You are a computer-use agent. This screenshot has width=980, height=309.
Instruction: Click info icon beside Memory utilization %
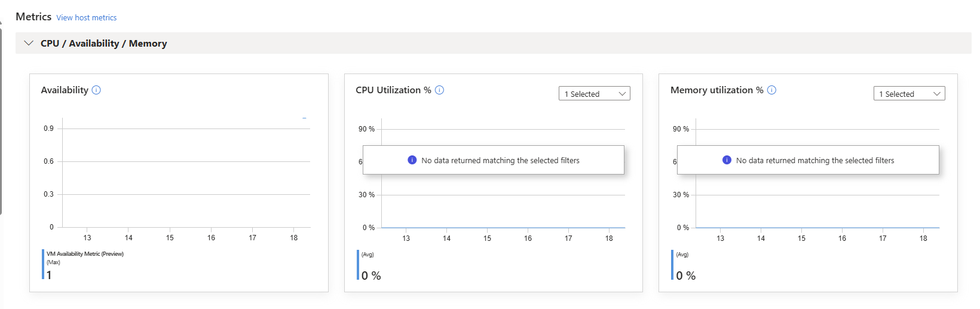point(771,90)
